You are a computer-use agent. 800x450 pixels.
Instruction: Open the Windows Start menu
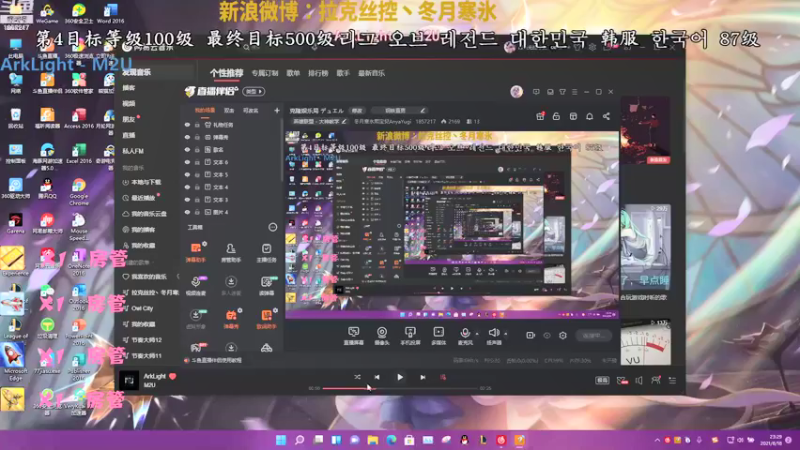click(281, 440)
